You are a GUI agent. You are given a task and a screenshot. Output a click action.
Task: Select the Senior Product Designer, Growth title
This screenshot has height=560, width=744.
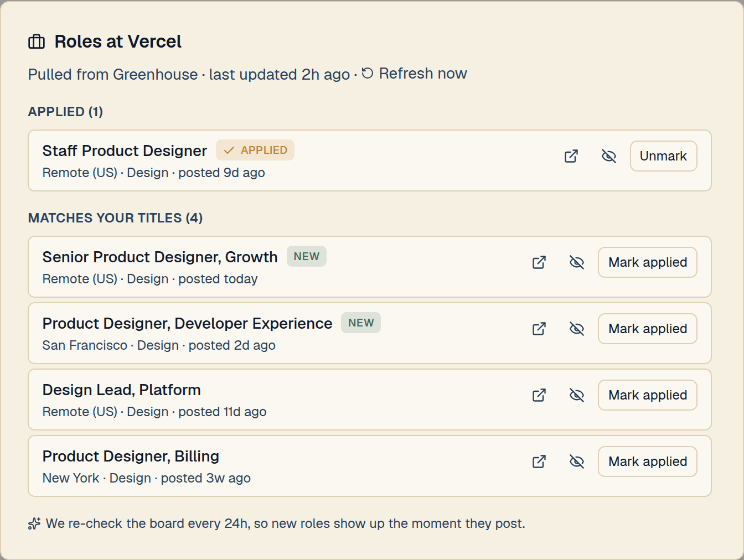point(160,257)
